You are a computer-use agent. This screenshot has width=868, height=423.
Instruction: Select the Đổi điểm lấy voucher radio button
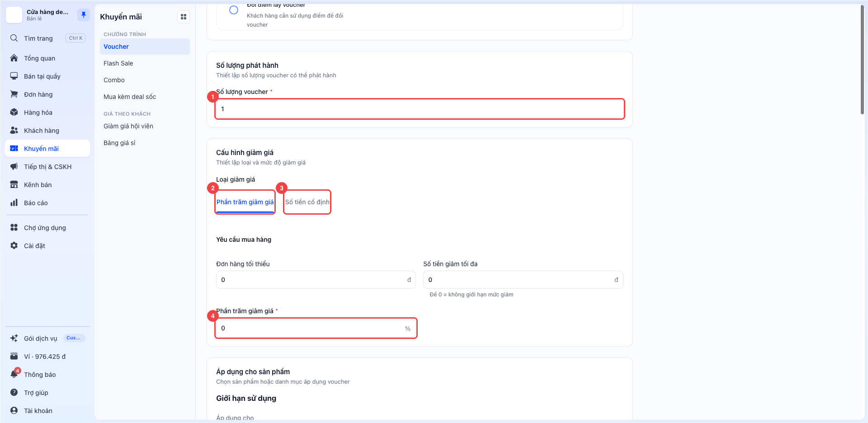(x=234, y=10)
